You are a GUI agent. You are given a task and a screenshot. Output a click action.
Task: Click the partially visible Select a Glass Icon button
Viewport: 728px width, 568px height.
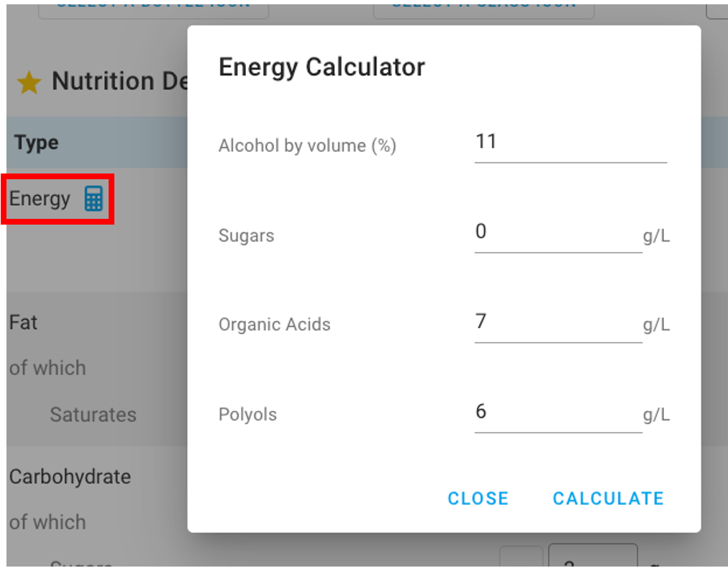point(483,9)
